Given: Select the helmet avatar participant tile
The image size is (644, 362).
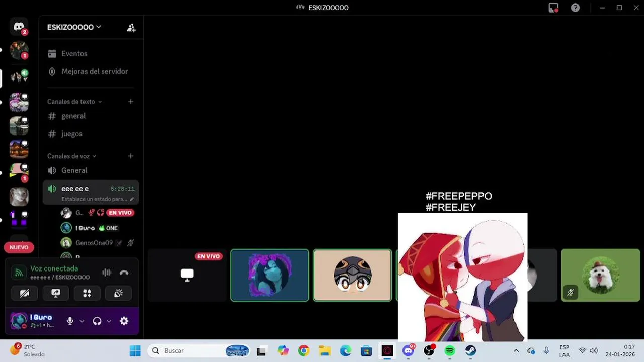Looking at the screenshot, I should tap(352, 275).
